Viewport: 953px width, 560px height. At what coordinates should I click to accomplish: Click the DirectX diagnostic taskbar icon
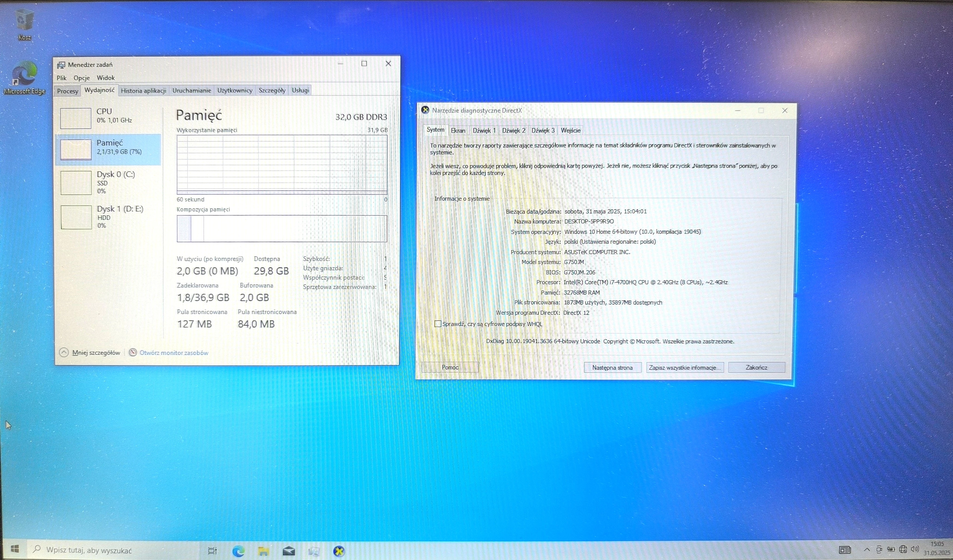pos(339,551)
